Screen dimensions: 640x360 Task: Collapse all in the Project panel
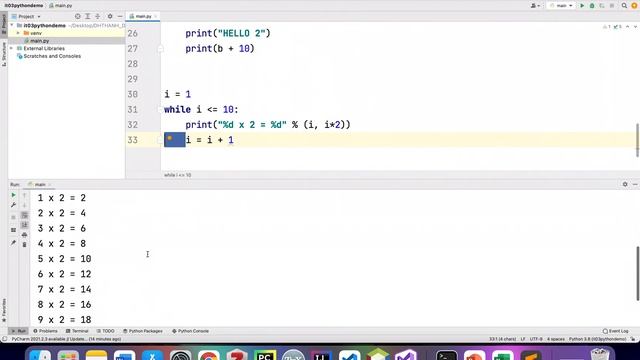[x=98, y=16]
